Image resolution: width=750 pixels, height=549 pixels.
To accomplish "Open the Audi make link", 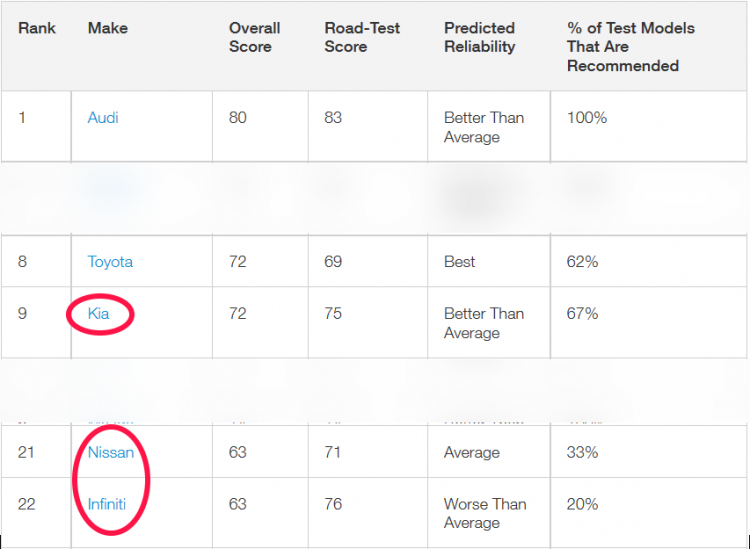I will (103, 118).
